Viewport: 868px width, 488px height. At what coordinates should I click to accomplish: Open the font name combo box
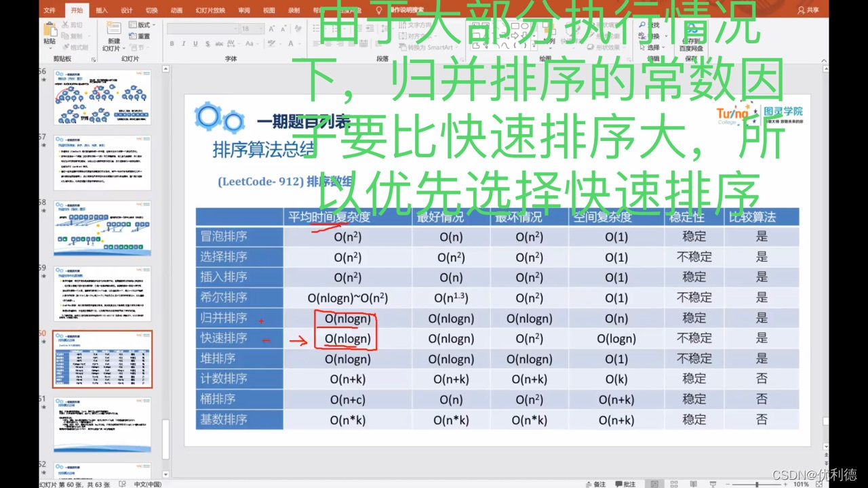[203, 28]
